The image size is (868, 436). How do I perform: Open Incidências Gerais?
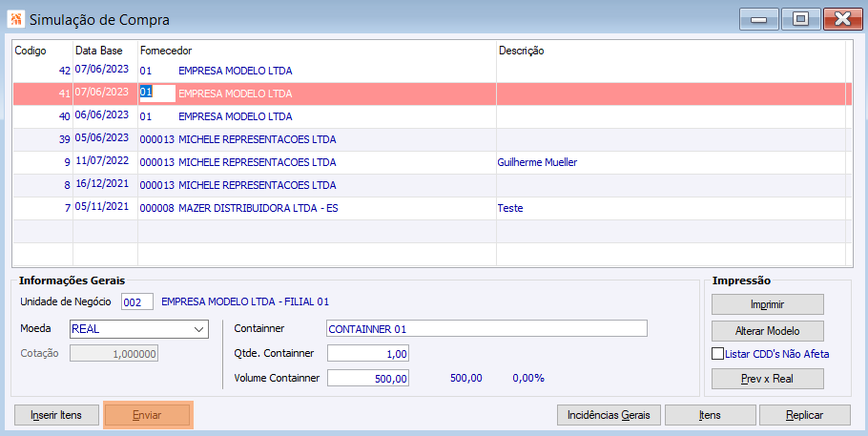pos(609,415)
